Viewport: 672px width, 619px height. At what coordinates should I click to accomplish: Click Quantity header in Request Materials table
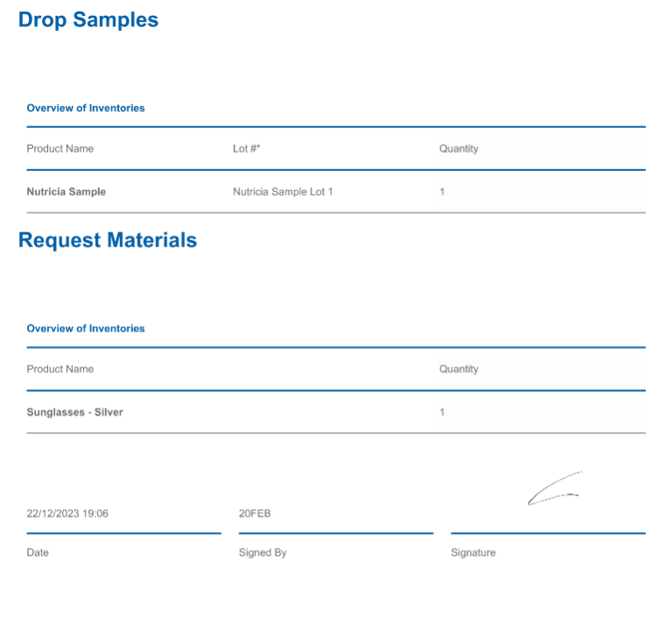click(x=459, y=369)
